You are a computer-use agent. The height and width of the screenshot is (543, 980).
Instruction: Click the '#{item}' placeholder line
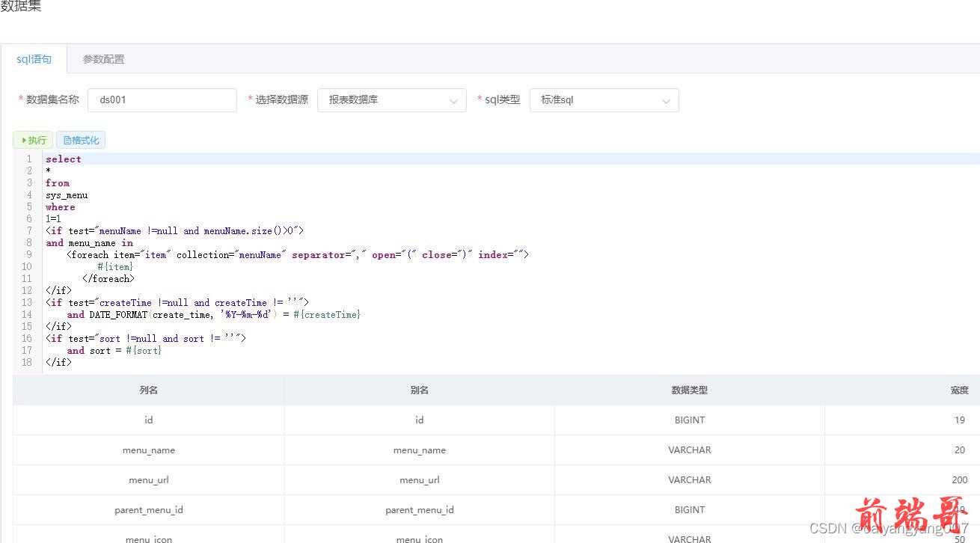[x=115, y=267]
